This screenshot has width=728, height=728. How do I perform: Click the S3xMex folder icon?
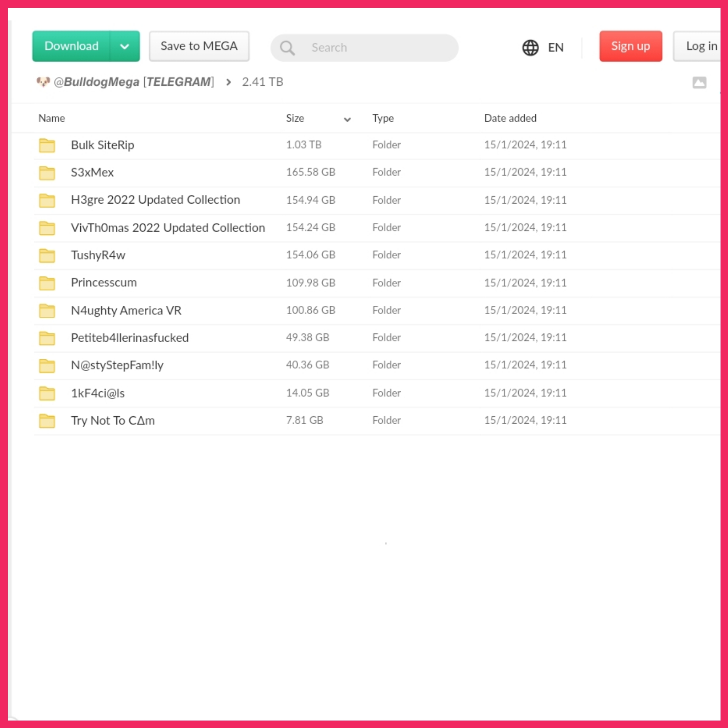[47, 173]
